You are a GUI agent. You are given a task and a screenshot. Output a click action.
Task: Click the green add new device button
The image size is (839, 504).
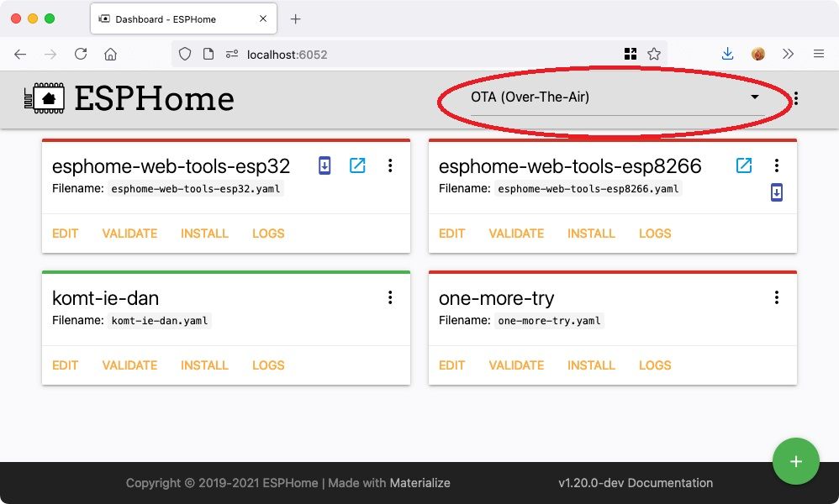coord(795,461)
